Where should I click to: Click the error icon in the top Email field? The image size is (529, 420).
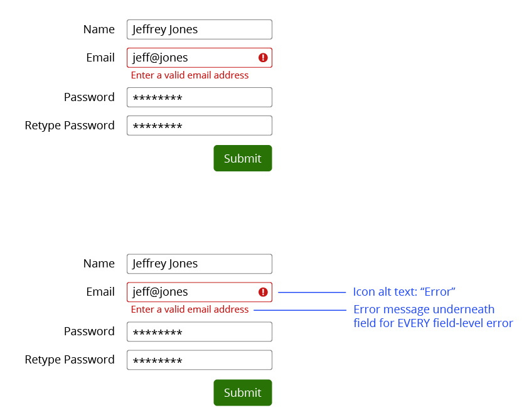pos(263,58)
